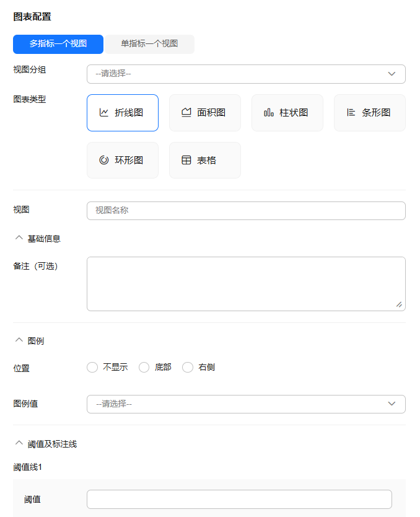420x517 pixels.
Task: Collapse the 阈值及标注线 section
Action: (x=19, y=444)
